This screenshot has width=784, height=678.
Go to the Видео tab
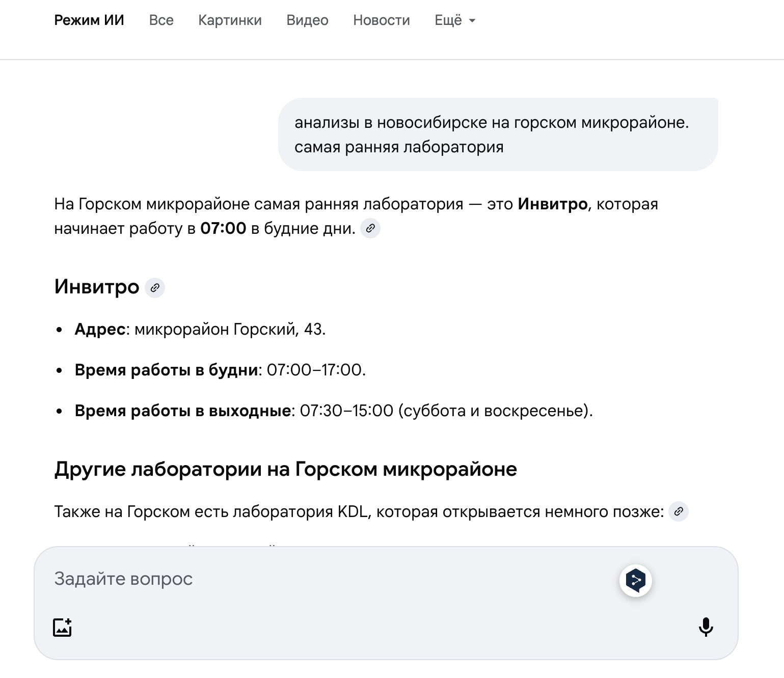coord(307,20)
